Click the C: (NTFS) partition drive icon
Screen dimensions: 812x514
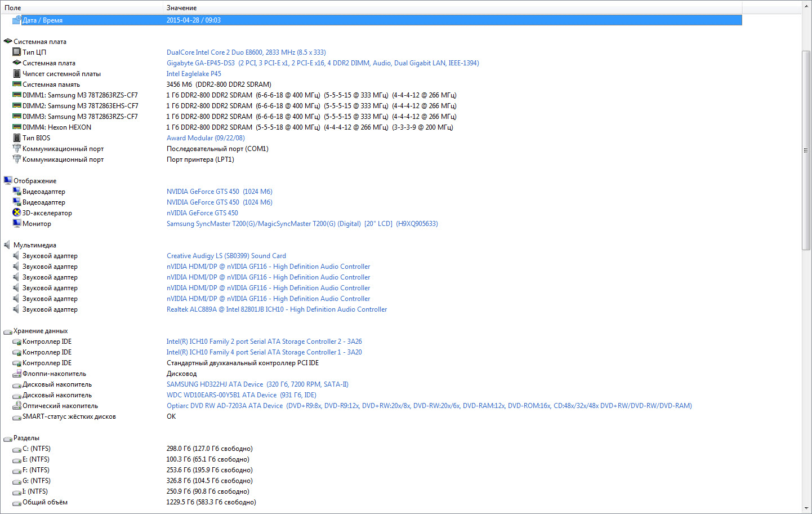pos(17,449)
